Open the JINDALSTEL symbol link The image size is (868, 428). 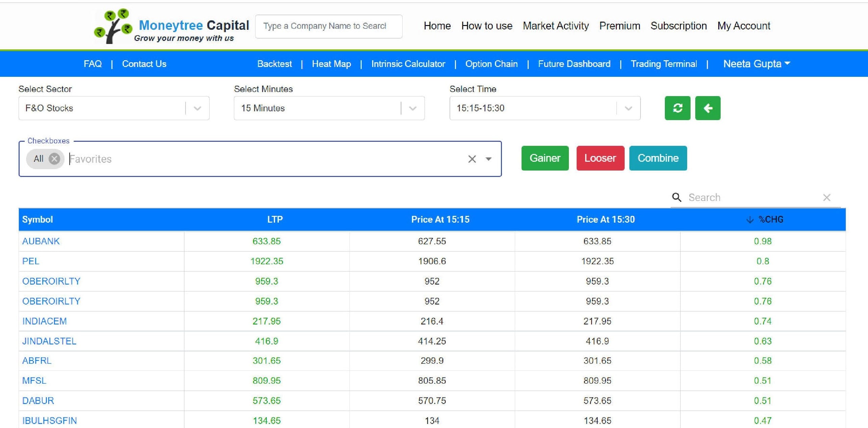click(x=49, y=341)
